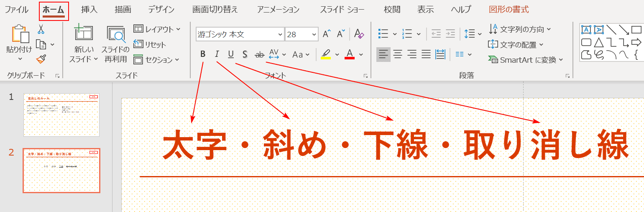Select the arc shape in gallery
Viewport: 644px width, 212px height.
[x=611, y=55]
